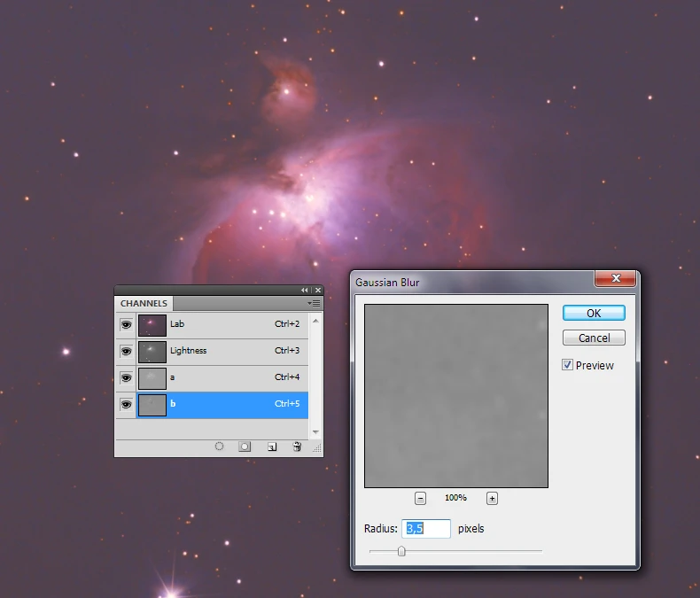Select the Lightness channel row

222,352
